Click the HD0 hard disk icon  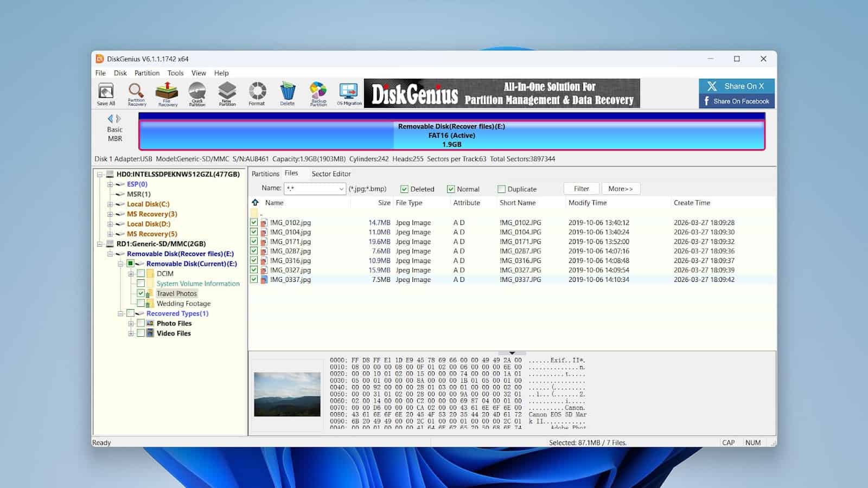[x=110, y=174]
